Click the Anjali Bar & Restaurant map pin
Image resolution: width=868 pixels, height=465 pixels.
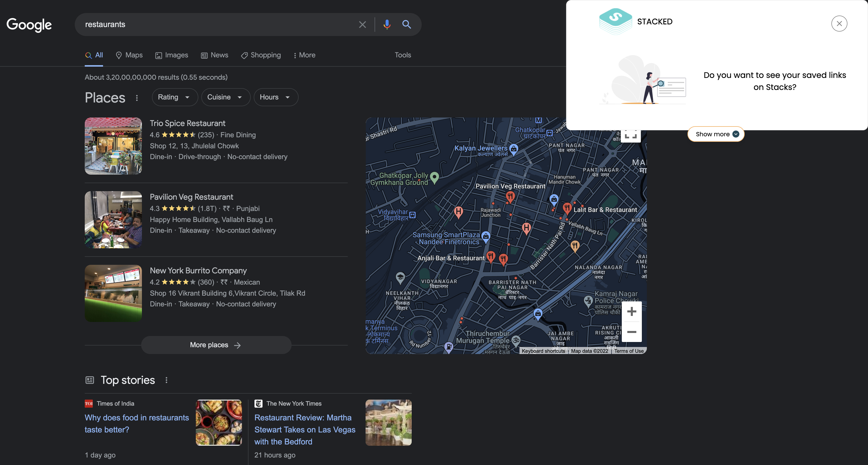click(491, 257)
